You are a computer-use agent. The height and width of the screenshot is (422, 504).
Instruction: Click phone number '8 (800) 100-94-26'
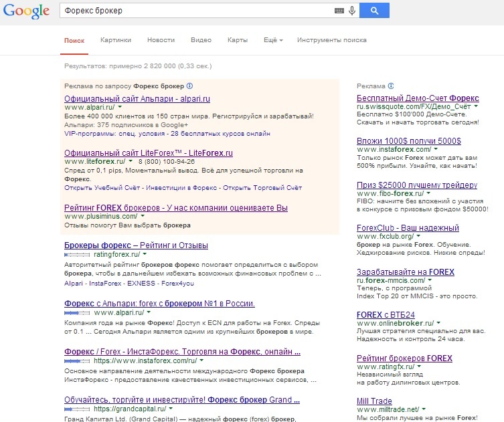[167, 162]
